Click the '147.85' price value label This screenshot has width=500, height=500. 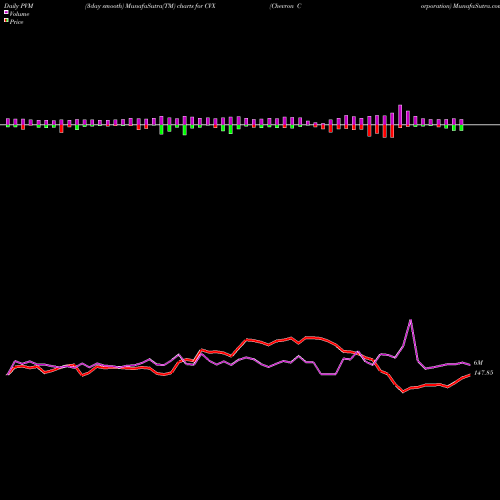(483, 373)
